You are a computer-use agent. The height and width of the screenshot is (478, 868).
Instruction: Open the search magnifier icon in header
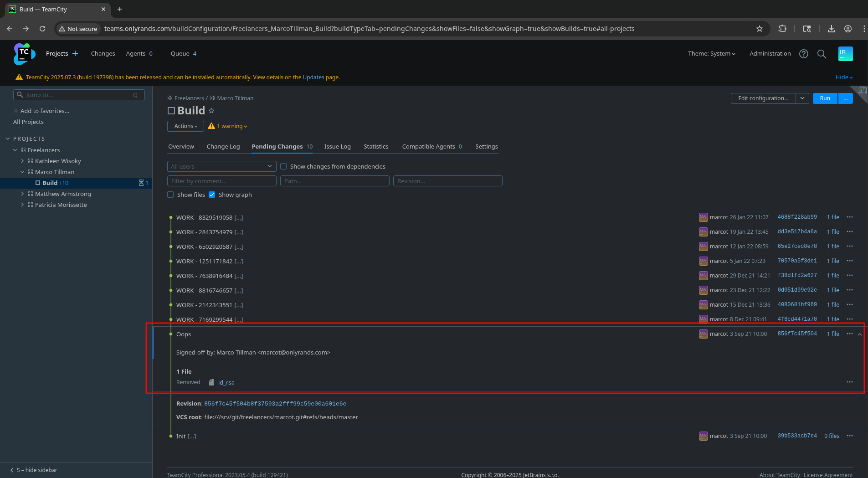coord(822,54)
